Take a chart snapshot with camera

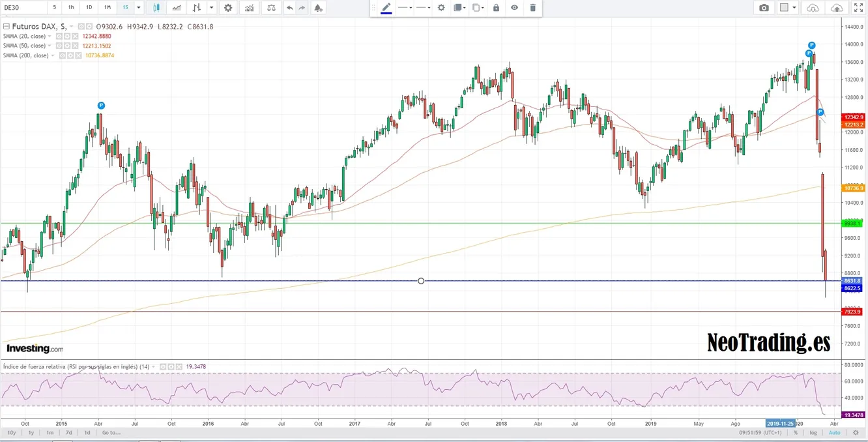(x=764, y=8)
